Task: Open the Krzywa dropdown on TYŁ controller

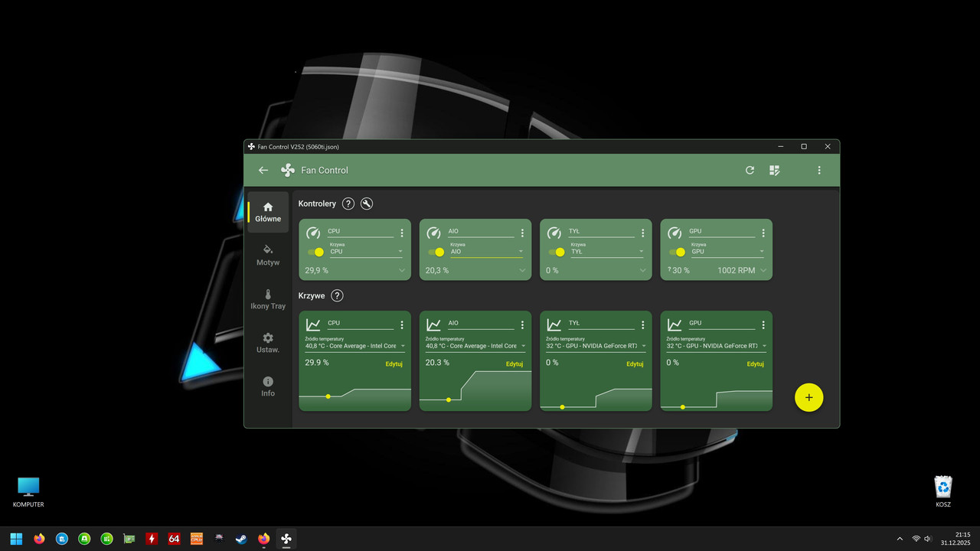Action: (641, 252)
